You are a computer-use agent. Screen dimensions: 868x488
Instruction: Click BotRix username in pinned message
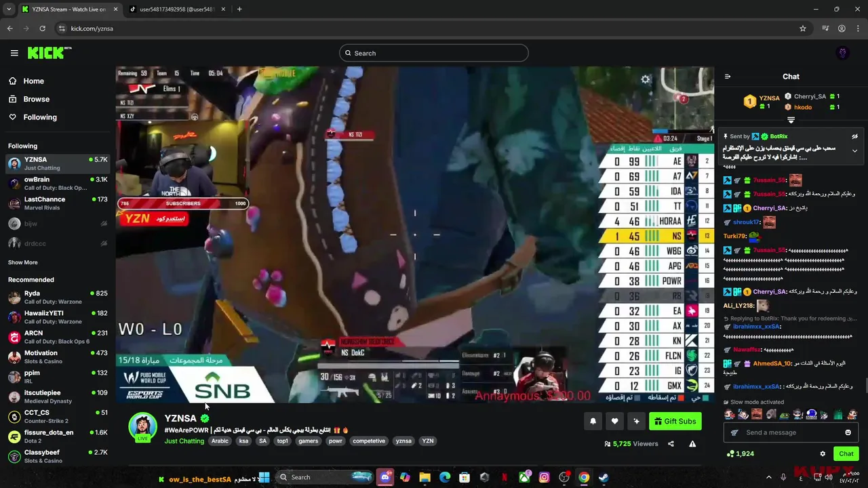coord(778,136)
